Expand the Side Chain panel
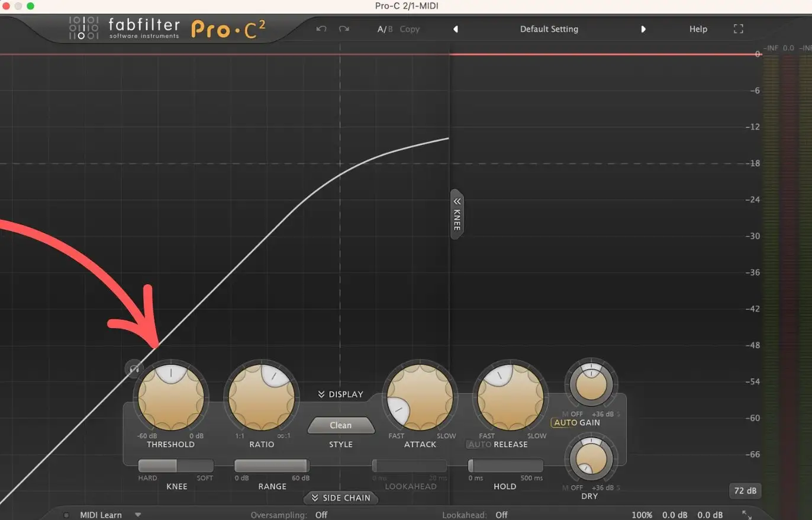The image size is (812, 520). click(x=340, y=498)
